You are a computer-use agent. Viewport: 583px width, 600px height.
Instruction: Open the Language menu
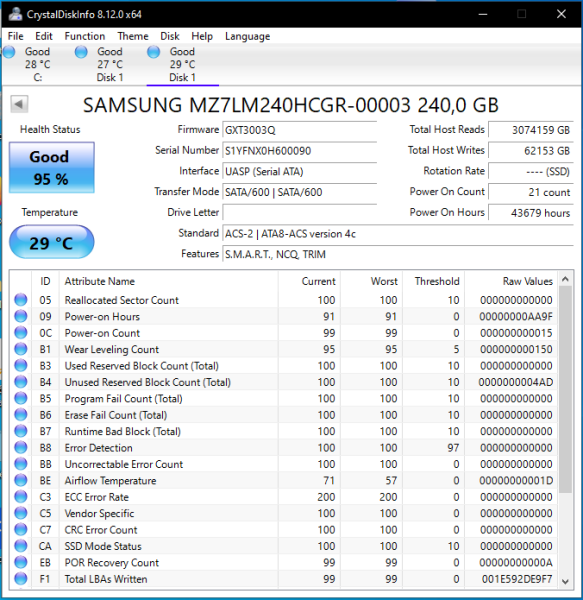248,36
